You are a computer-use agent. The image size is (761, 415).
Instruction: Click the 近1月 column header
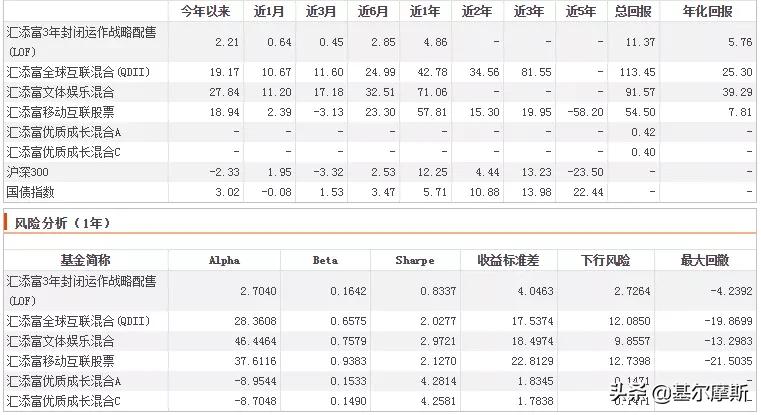269,11
